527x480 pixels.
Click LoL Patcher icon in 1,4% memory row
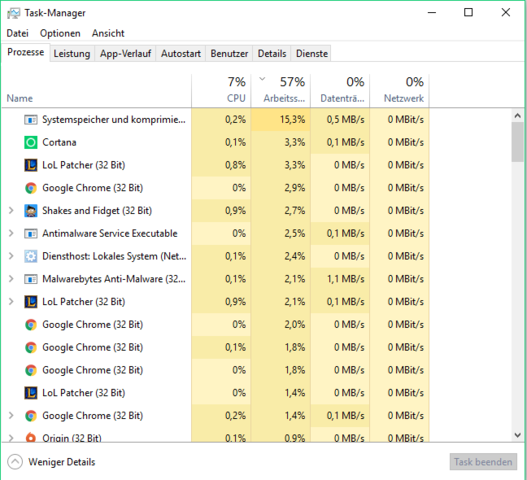pos(31,393)
